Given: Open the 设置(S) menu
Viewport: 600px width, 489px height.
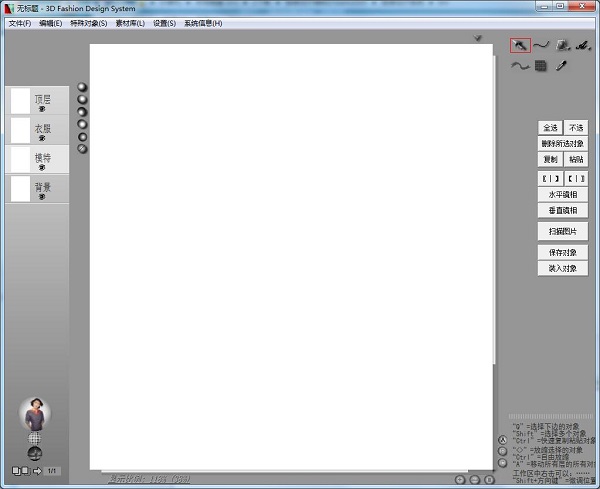Looking at the screenshot, I should coord(165,23).
